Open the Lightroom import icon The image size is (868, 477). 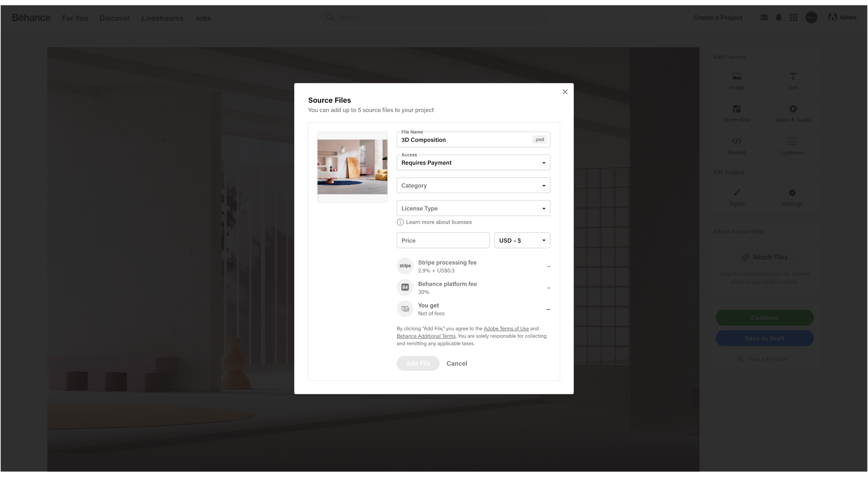pyautogui.click(x=792, y=141)
